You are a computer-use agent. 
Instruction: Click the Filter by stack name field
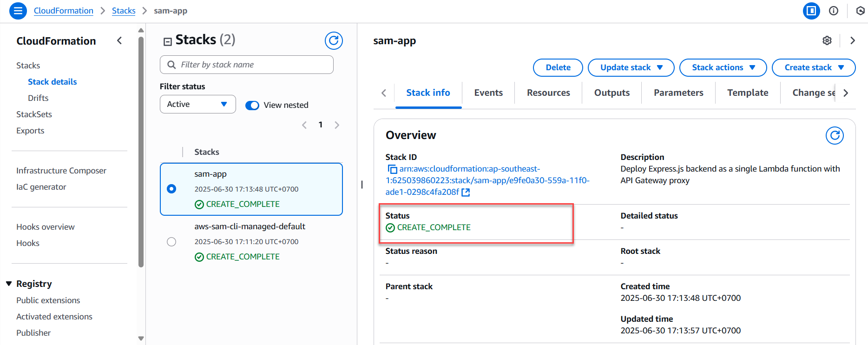point(247,65)
